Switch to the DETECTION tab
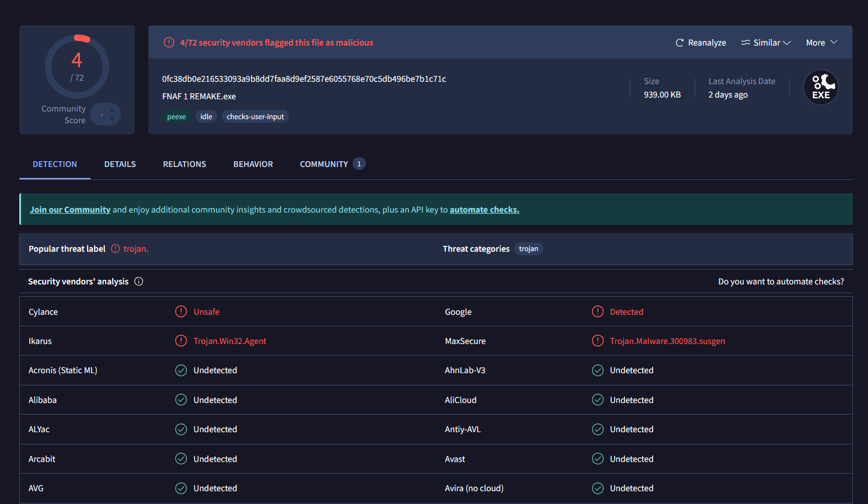The image size is (868, 504). coord(55,164)
